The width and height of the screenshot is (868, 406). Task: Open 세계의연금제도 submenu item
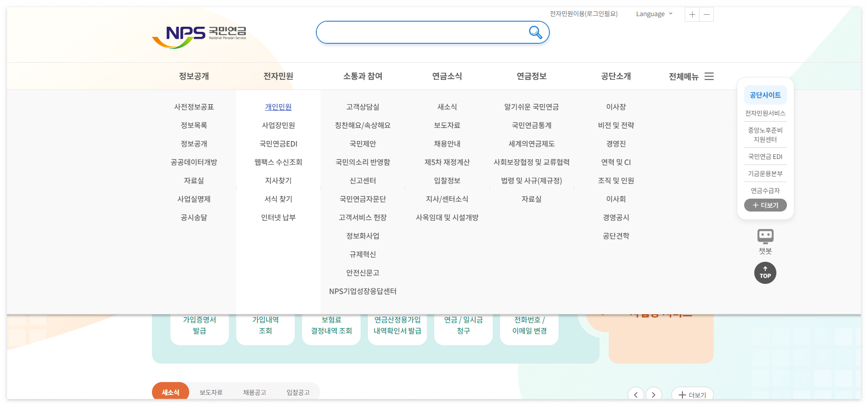531,144
